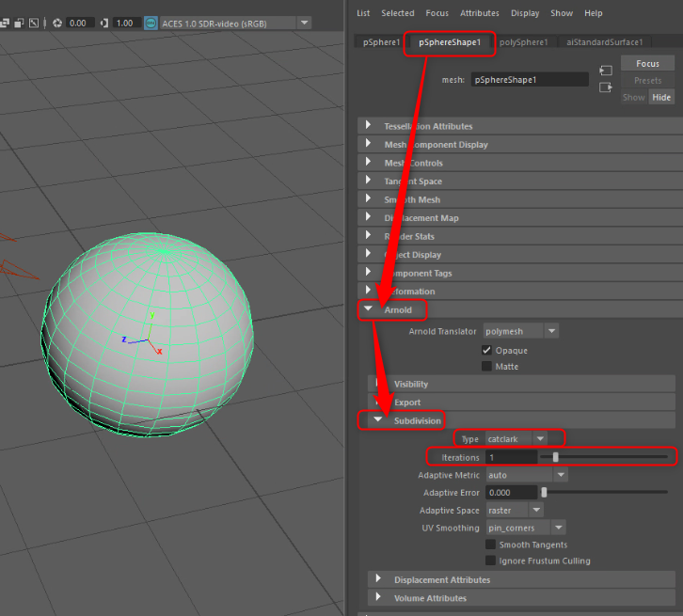Expand the Smooth Mesh section
The height and width of the screenshot is (616, 683).
[x=520, y=199]
